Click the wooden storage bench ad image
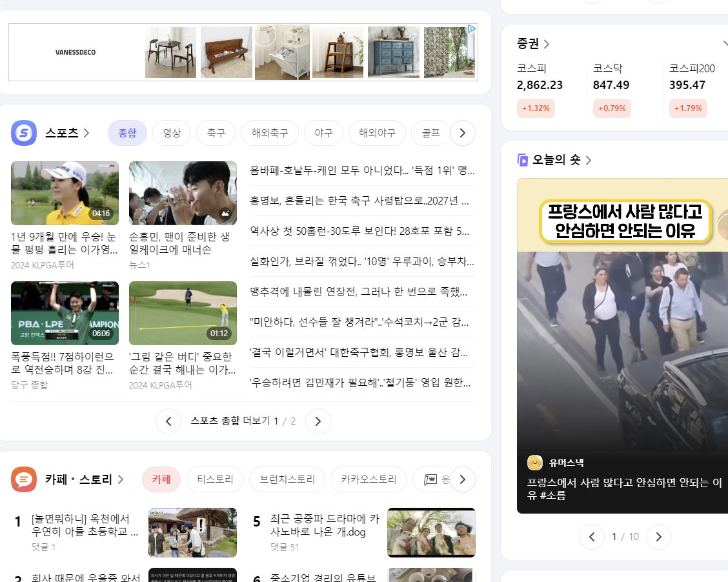Screen dimensions: 728x582 pos(227,52)
